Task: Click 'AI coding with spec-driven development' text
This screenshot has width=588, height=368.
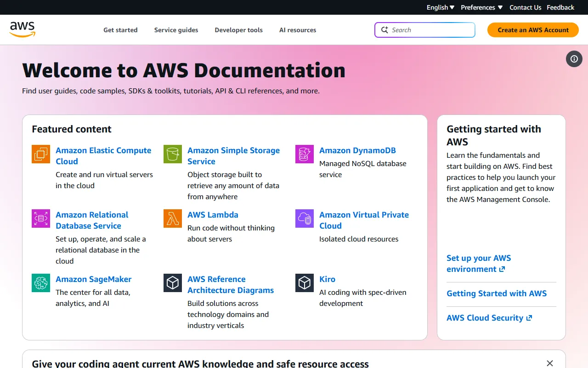Action: click(363, 298)
